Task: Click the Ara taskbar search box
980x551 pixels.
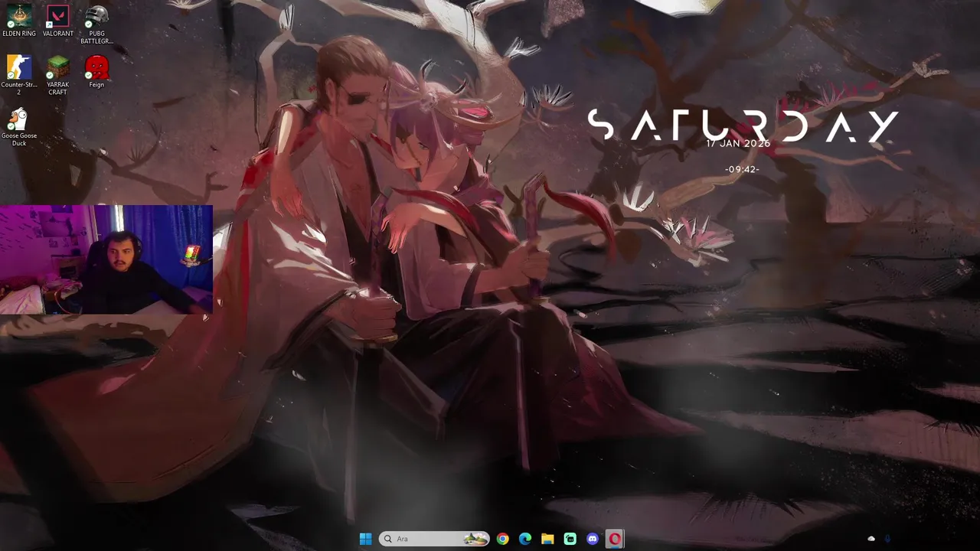Action: pos(434,539)
